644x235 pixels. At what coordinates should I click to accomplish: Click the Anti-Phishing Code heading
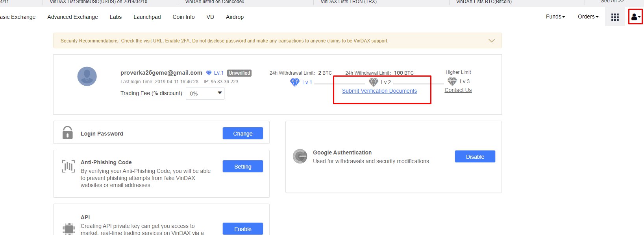point(106,162)
